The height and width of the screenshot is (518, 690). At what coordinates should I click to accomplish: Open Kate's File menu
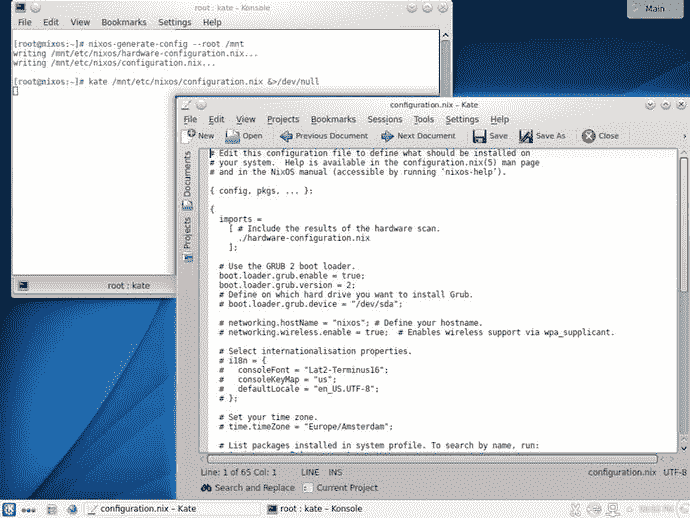pyautogui.click(x=190, y=119)
